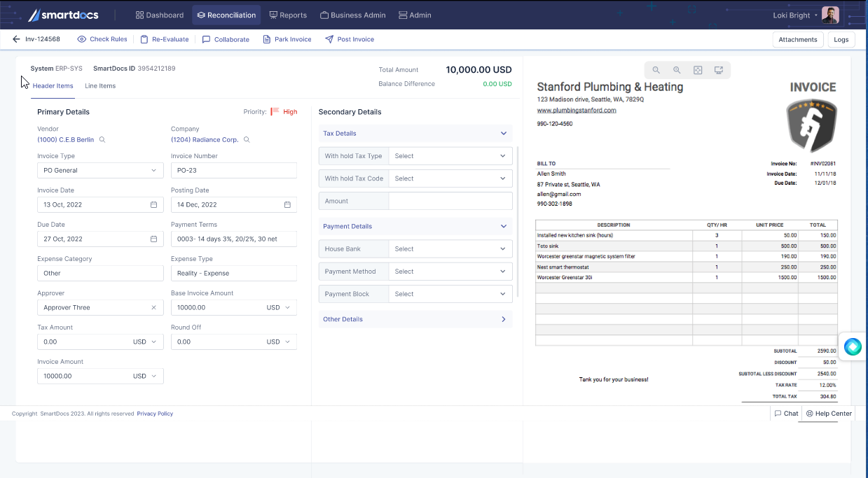Open the Posting Date calendar picker

[287, 204]
